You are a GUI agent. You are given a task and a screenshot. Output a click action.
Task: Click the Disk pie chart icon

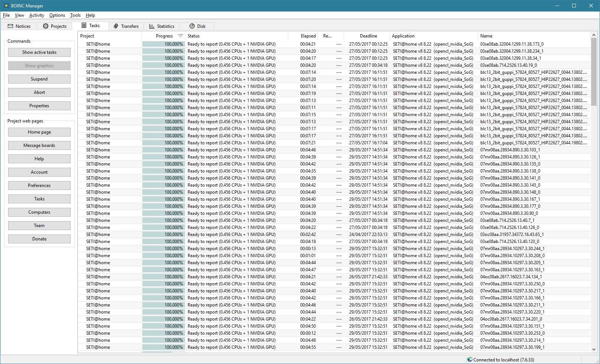(192, 26)
